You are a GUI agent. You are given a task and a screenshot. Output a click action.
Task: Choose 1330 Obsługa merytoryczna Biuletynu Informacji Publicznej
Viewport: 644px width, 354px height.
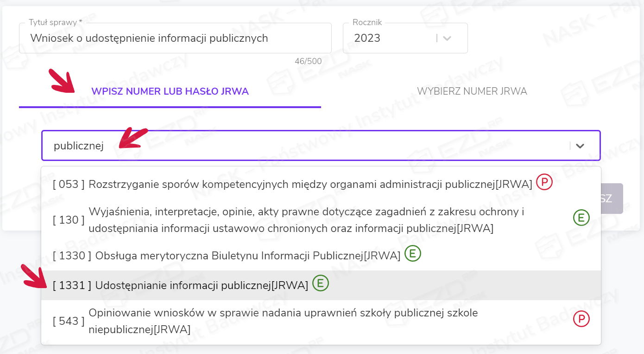pos(247,256)
